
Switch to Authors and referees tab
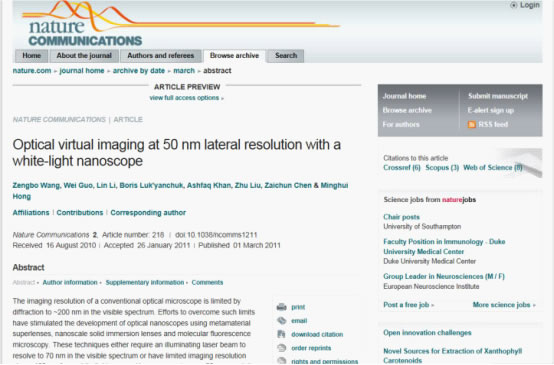(161, 56)
